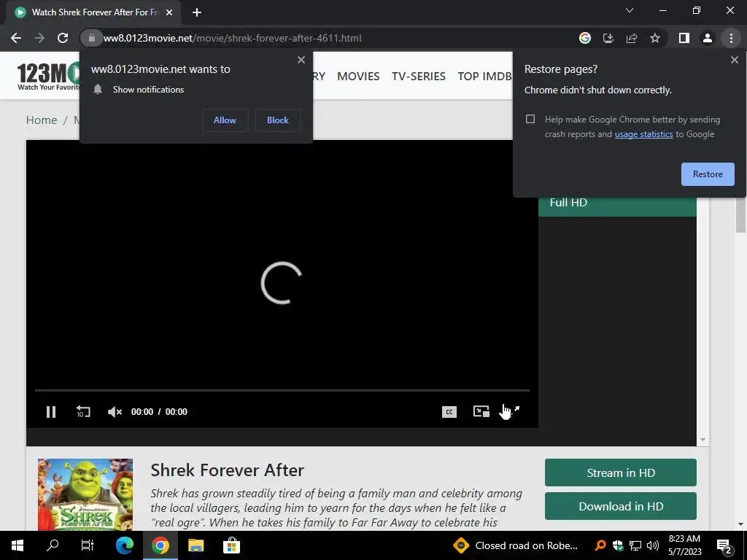Select the Watch Shrek Forever After tab
This screenshot has height=560, width=747.
click(93, 12)
